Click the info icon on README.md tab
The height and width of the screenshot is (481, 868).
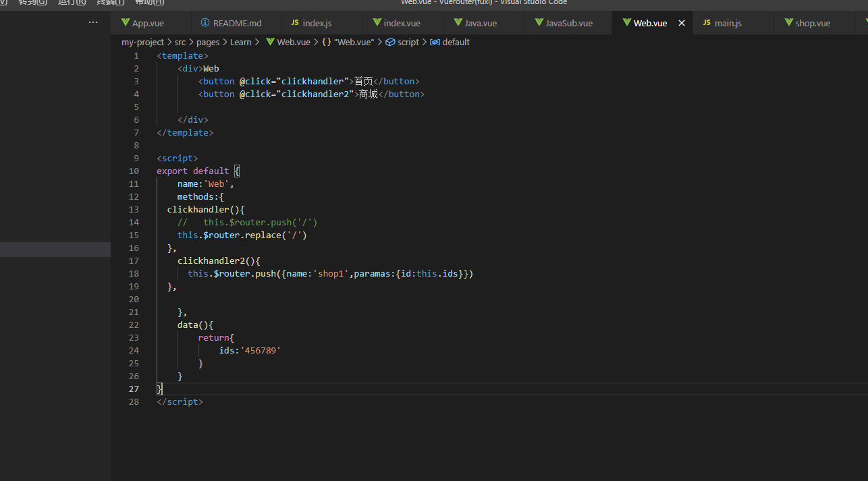[x=205, y=23]
